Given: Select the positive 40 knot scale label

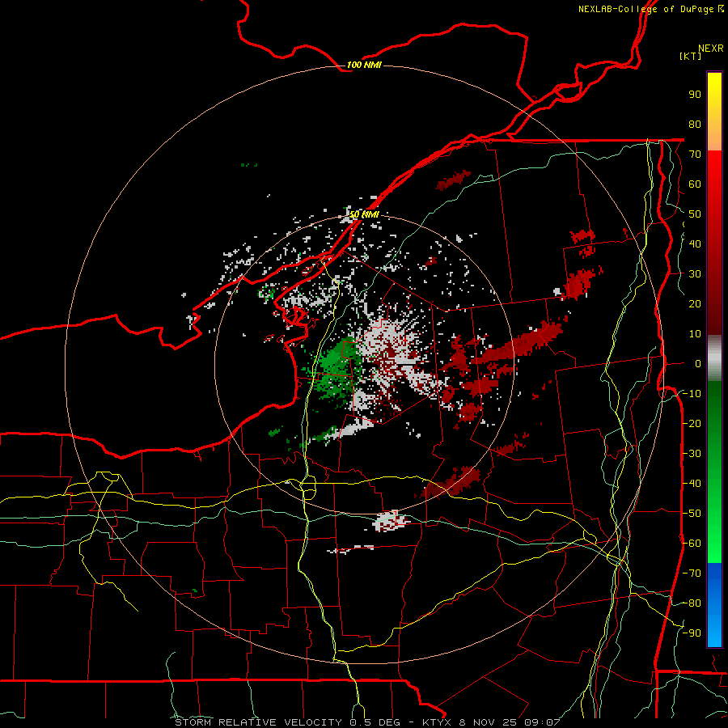Looking at the screenshot, I should [x=695, y=244].
